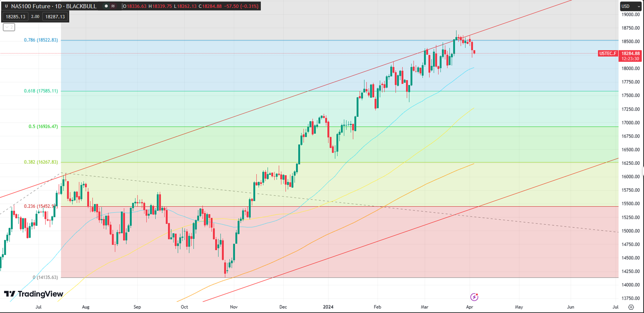
Task: Open the USD currency dropdown
Action: (630, 6)
